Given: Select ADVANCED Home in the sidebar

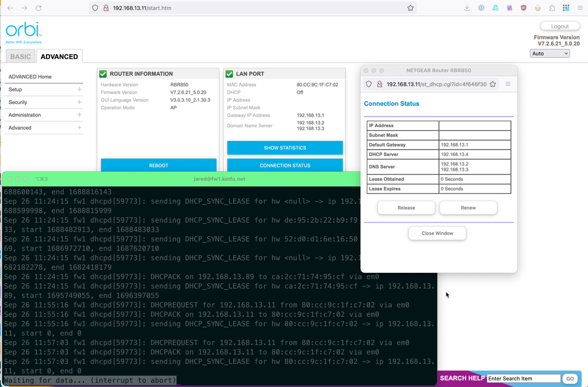Looking at the screenshot, I should coord(31,77).
